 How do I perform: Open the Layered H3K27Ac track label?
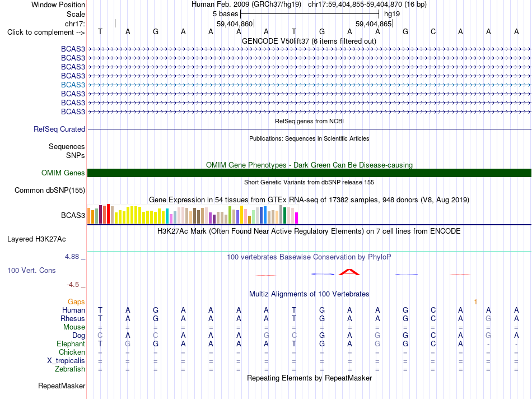tap(36, 239)
